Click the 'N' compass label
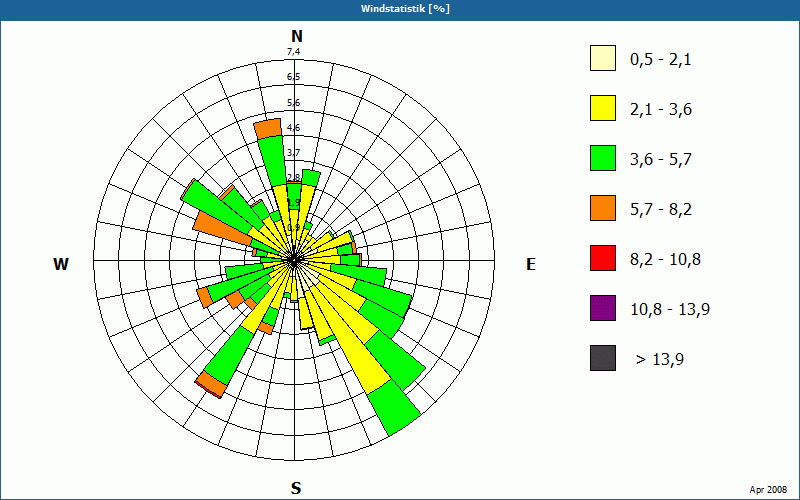 [x=297, y=36]
